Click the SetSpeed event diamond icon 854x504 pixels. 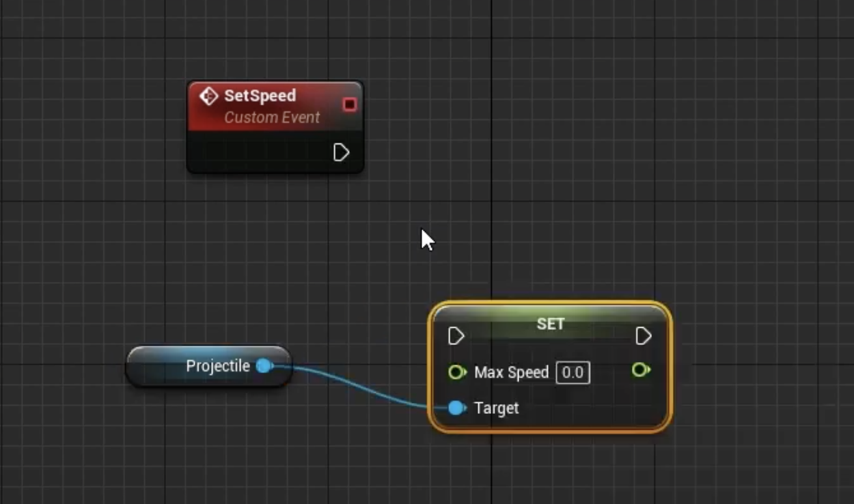pyautogui.click(x=208, y=96)
